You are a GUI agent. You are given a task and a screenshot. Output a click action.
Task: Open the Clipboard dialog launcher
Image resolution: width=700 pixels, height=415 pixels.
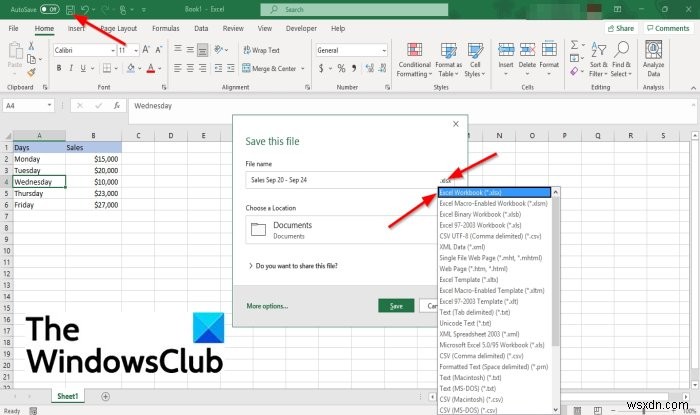pos(45,87)
